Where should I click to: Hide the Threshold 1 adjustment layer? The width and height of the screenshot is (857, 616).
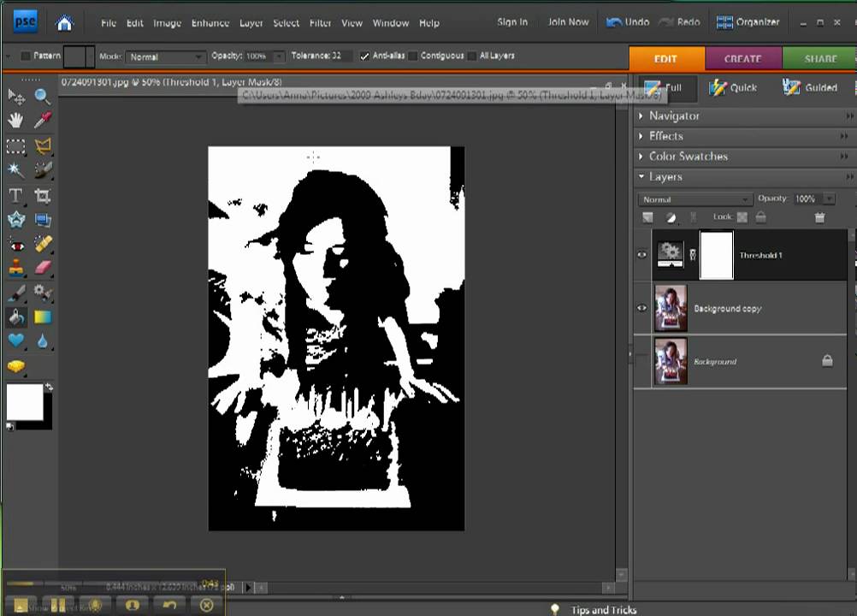[642, 255]
